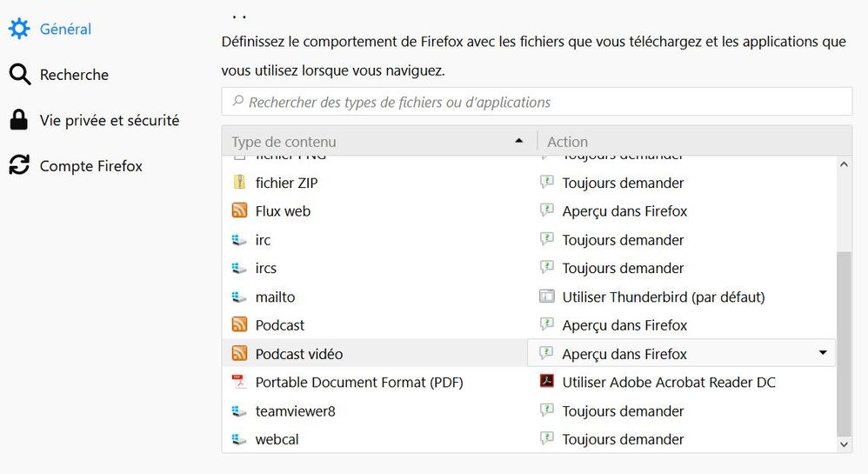Click the fichier ZIP archive icon
The height and width of the screenshot is (474, 868).
240,183
